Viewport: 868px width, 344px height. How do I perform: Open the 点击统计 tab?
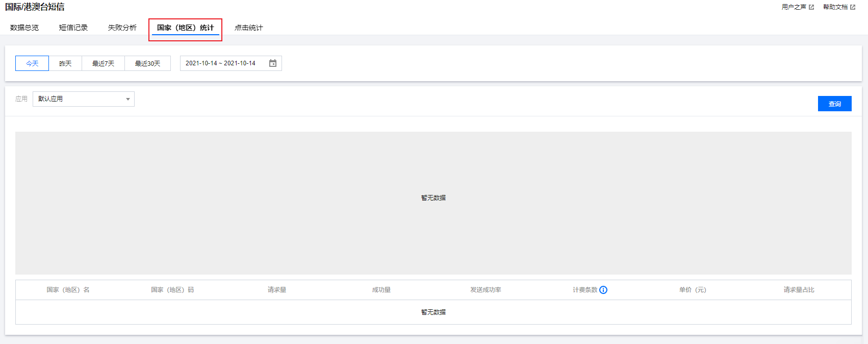coord(249,28)
